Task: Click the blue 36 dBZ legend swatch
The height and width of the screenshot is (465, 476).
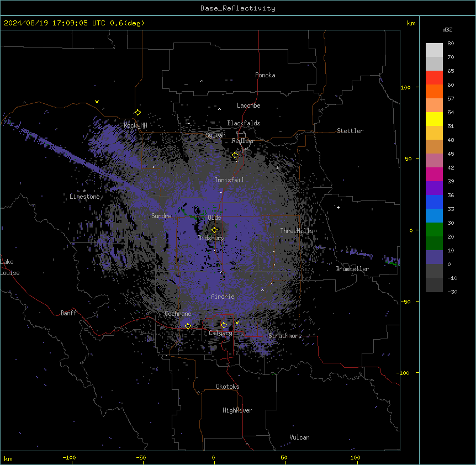Action: click(434, 202)
